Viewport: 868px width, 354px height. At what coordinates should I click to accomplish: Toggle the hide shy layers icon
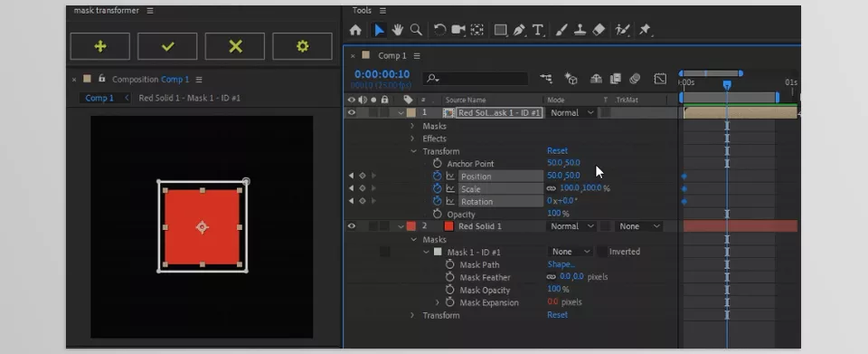[596, 79]
